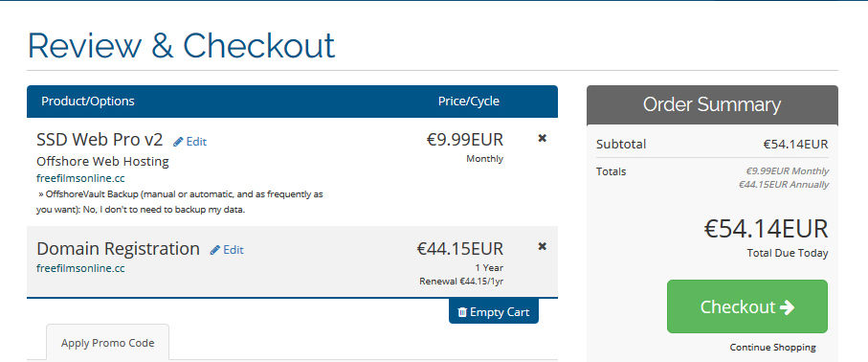Click the Product/Options column header
Viewport: 868px width, 362px height.
(x=88, y=102)
